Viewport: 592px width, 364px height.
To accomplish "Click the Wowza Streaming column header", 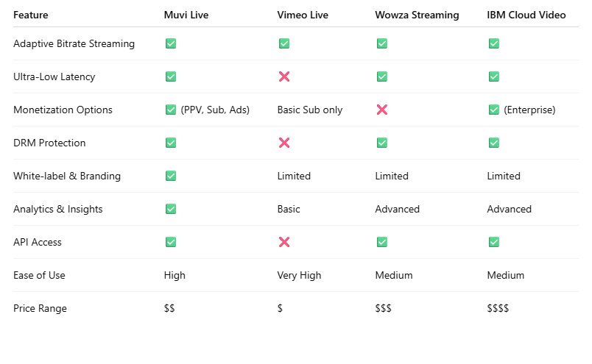I will click(417, 15).
